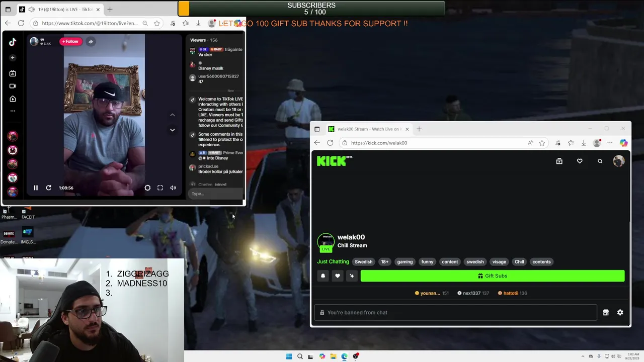Type in TikTok chat field
The width and height of the screenshot is (644, 362).
[x=215, y=194]
